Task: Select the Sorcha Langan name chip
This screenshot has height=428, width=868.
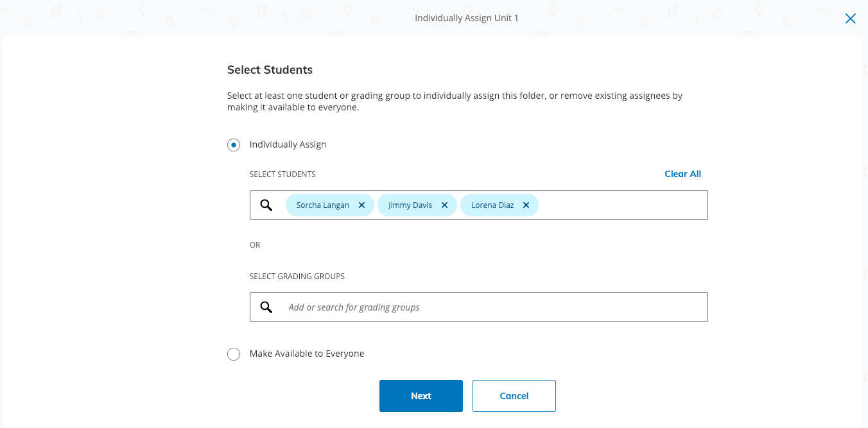Action: point(322,205)
